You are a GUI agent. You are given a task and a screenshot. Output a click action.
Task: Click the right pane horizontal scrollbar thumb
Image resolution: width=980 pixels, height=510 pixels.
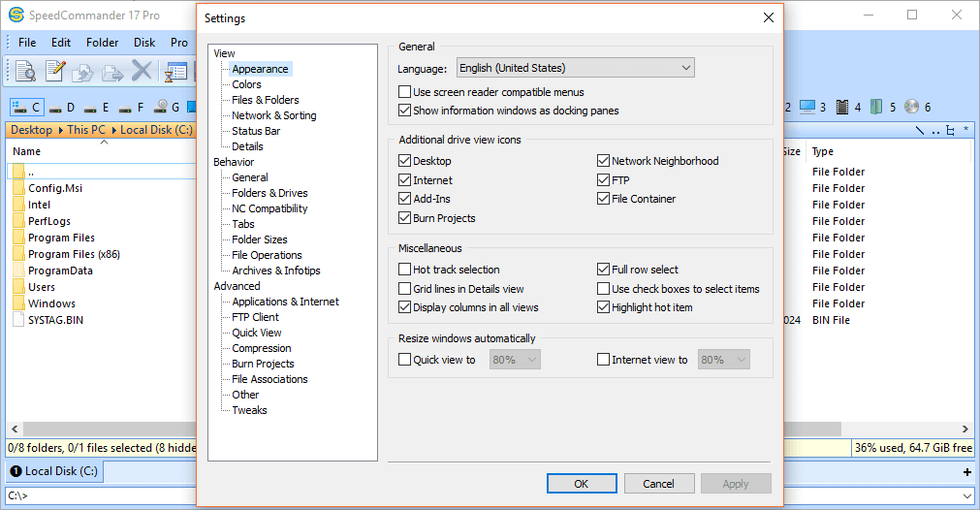click(x=812, y=430)
